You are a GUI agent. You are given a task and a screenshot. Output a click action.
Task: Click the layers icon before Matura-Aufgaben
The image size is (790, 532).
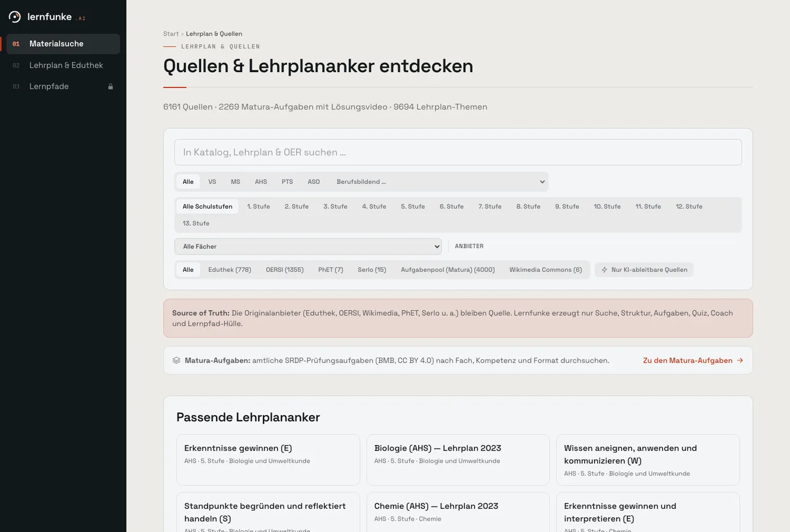tap(176, 360)
